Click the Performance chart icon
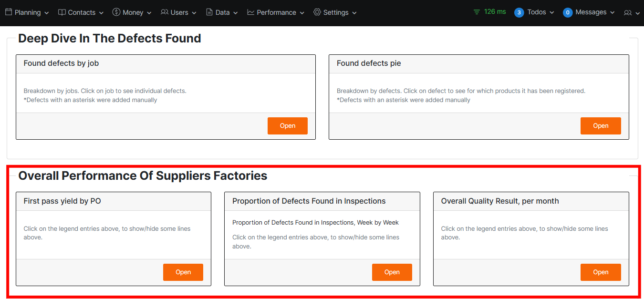This screenshot has height=299, width=644. pos(251,12)
